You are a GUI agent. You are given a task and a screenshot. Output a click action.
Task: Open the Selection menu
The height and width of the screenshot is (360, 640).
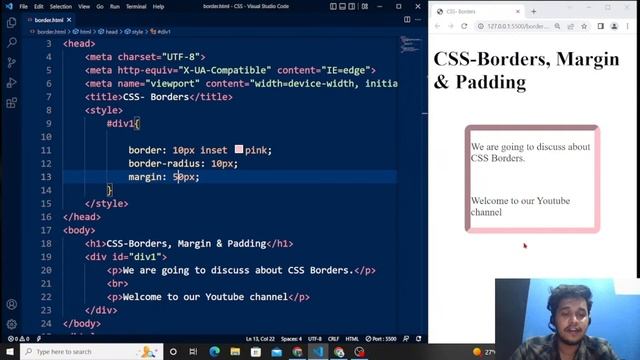click(61, 7)
